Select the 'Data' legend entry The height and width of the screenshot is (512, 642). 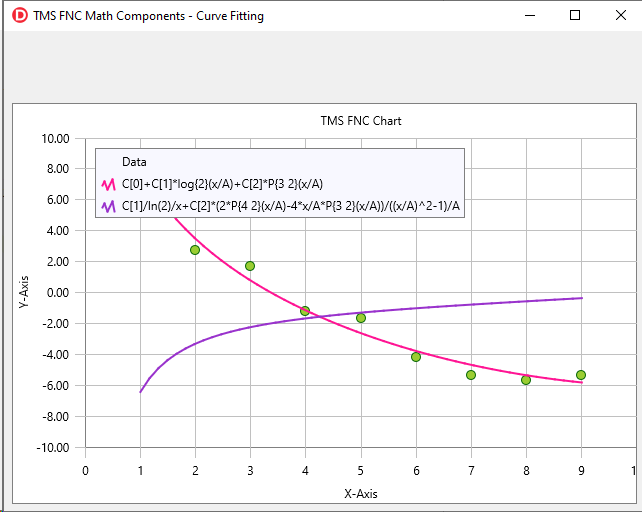coord(134,162)
